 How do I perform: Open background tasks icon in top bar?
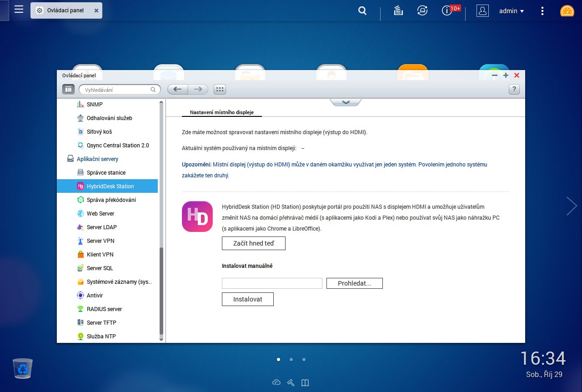(398, 11)
